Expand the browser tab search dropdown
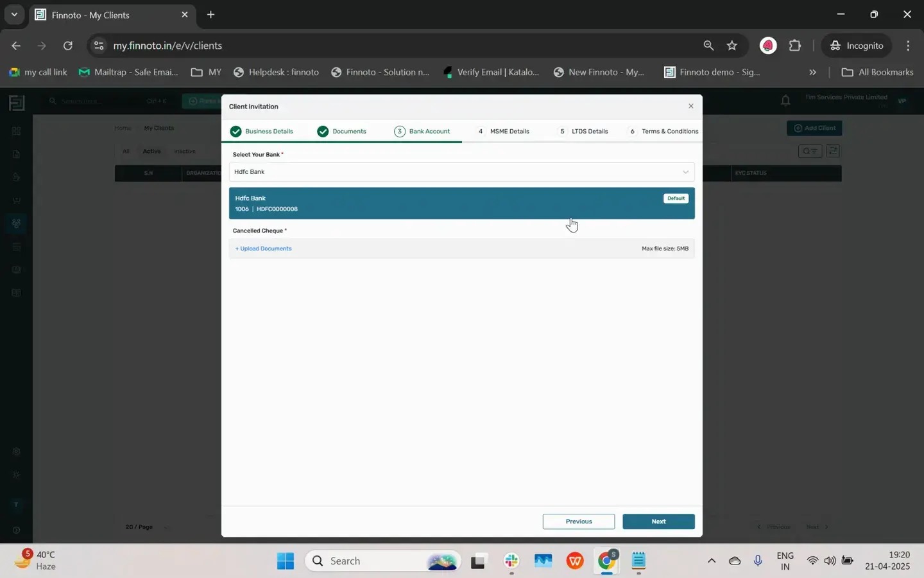This screenshot has height=578, width=924. [x=14, y=15]
